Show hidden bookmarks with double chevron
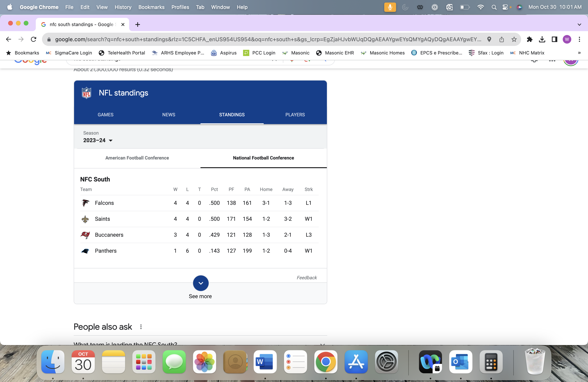 [579, 53]
